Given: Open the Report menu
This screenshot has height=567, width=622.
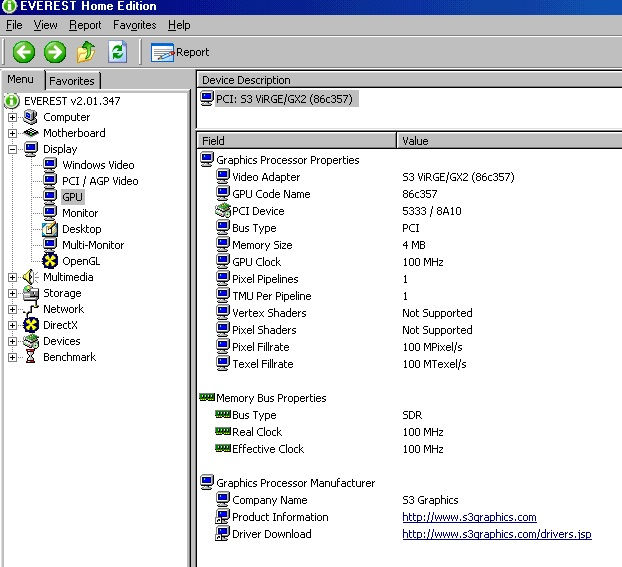Looking at the screenshot, I should point(85,25).
